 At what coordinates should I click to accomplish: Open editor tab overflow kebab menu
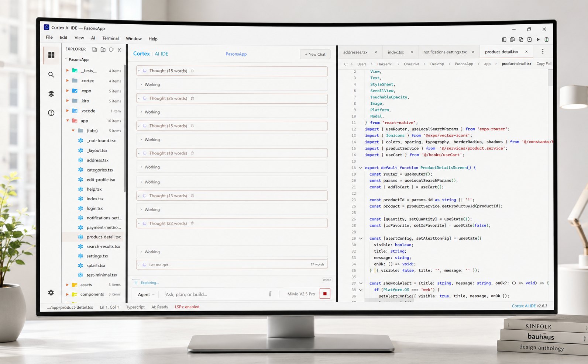(543, 52)
